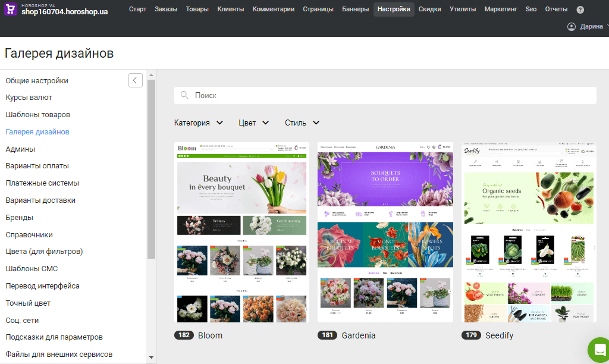
Task: Open the Seo menu item
Action: point(531,9)
